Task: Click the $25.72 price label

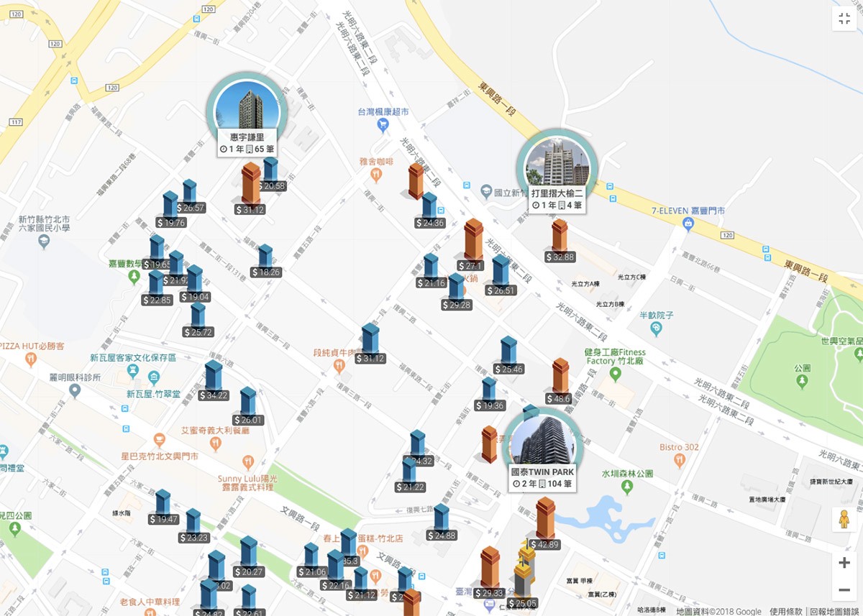Action: pos(198,332)
